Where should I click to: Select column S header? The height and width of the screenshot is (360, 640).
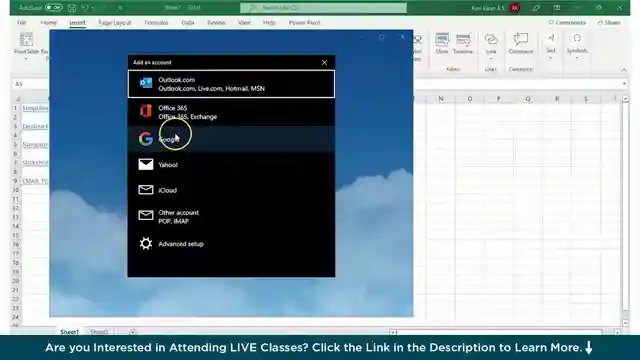(586, 99)
